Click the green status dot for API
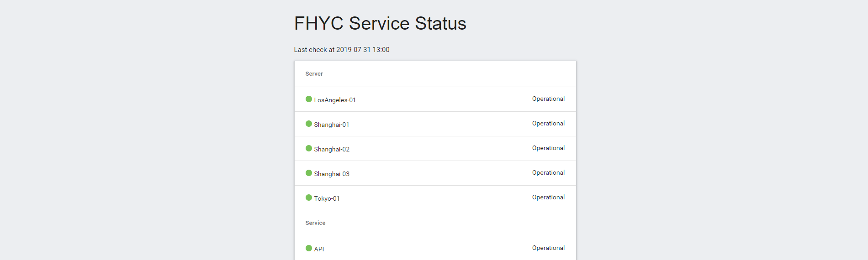 [x=309, y=248]
